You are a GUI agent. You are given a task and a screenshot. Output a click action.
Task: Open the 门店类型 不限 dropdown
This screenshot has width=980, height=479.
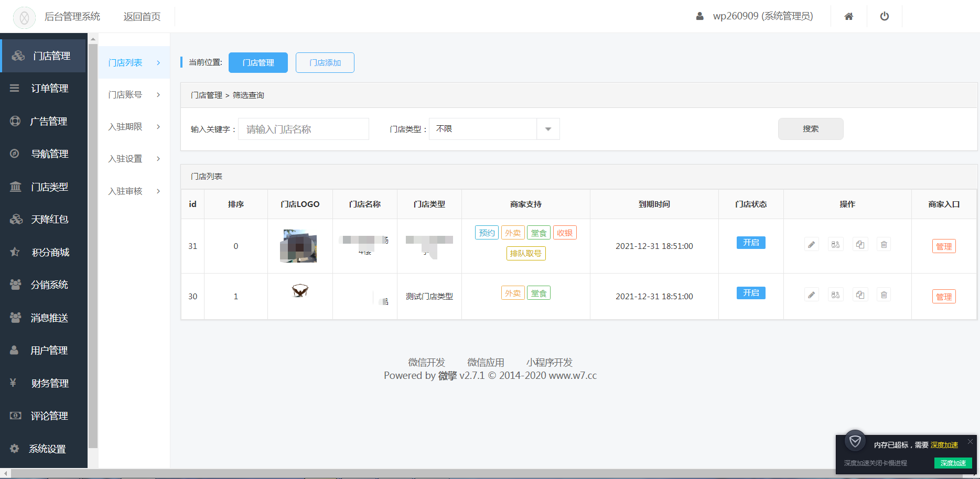click(x=547, y=128)
